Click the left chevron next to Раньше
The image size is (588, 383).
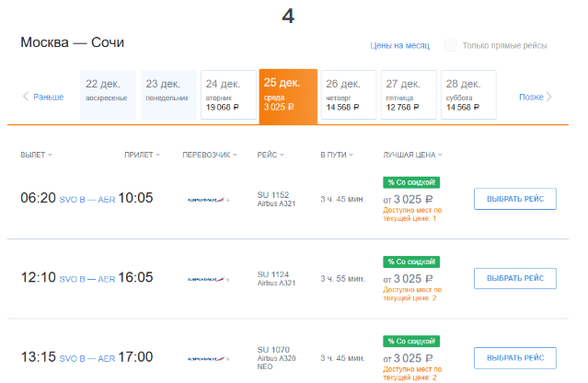(x=26, y=97)
